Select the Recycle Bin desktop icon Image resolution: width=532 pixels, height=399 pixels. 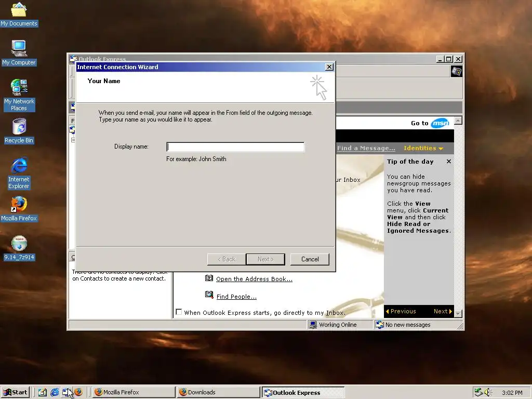pos(19,131)
